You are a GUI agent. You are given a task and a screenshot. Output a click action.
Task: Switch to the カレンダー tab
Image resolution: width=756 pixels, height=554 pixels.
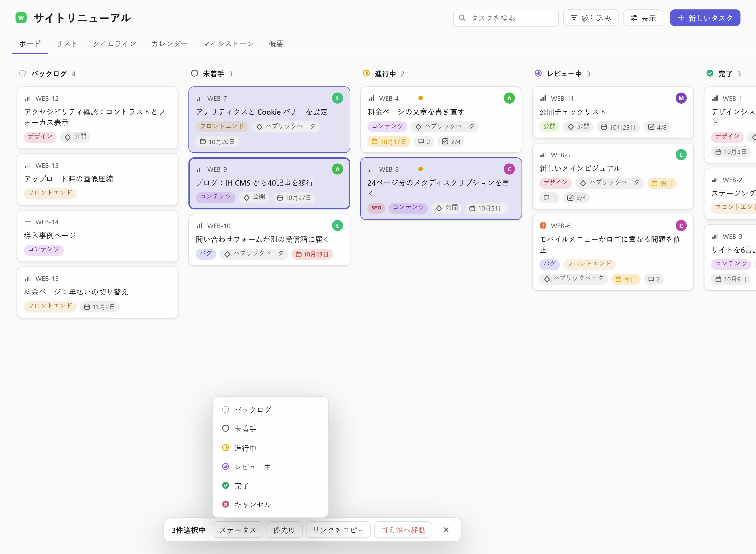coord(169,43)
